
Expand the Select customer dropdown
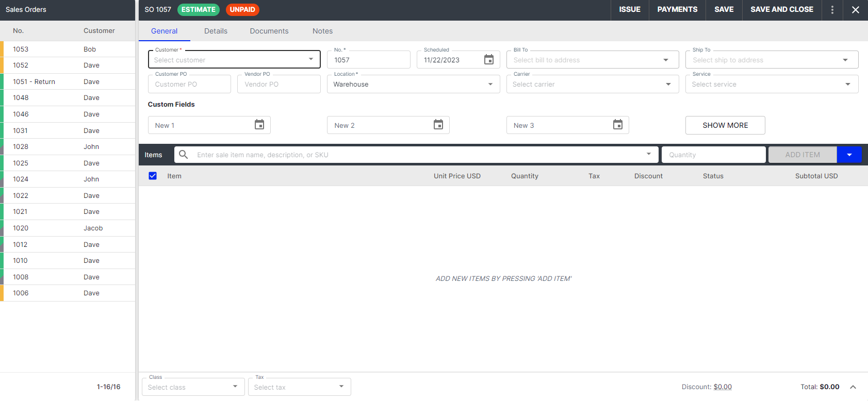pos(310,59)
